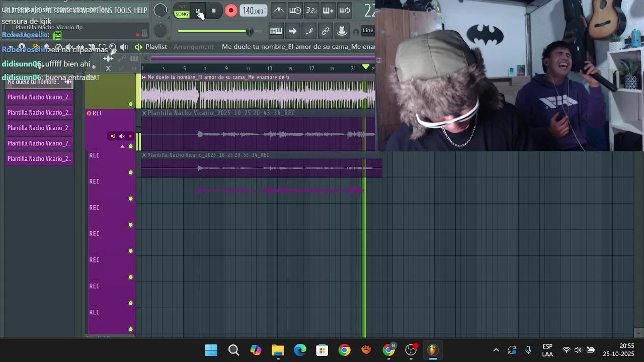This screenshot has height=362, width=644.
Task: Click the main volume knob
Action: (x=160, y=11)
